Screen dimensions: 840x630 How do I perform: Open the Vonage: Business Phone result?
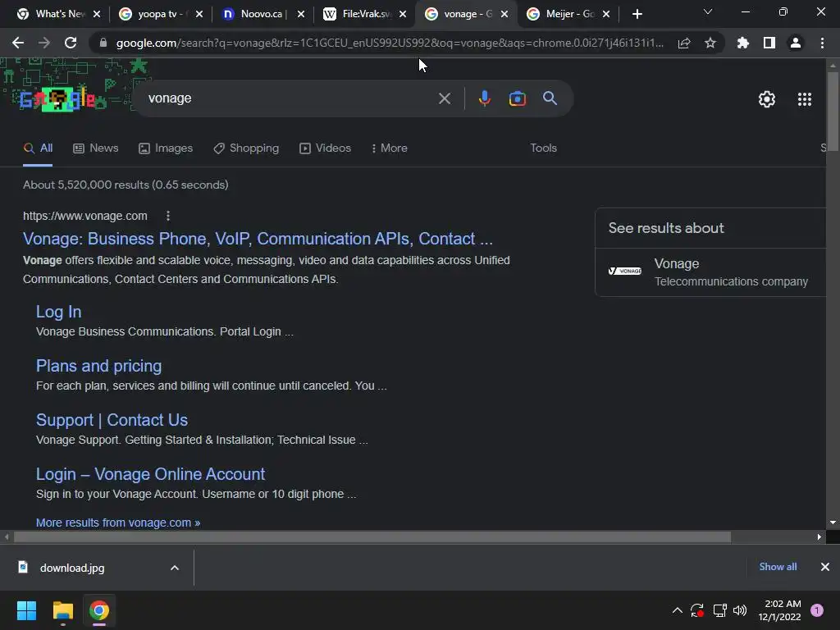click(258, 239)
